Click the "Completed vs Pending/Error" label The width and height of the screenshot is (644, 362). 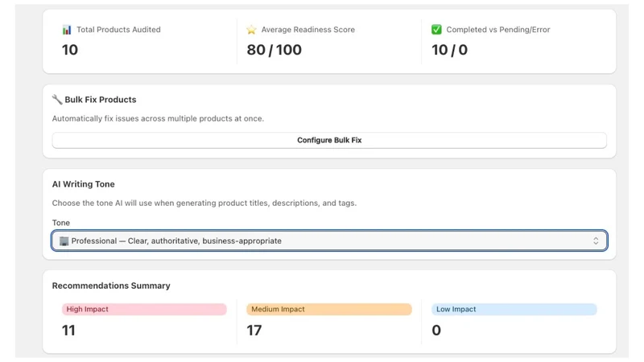click(498, 30)
